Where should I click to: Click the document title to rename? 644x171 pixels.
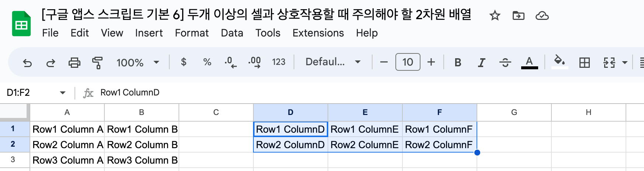(x=256, y=14)
